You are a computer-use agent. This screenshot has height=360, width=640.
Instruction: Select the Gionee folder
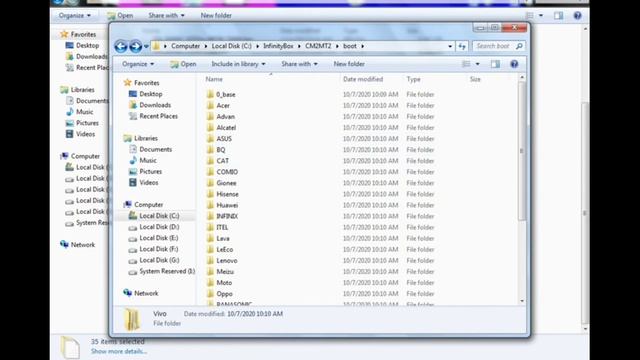(221, 183)
